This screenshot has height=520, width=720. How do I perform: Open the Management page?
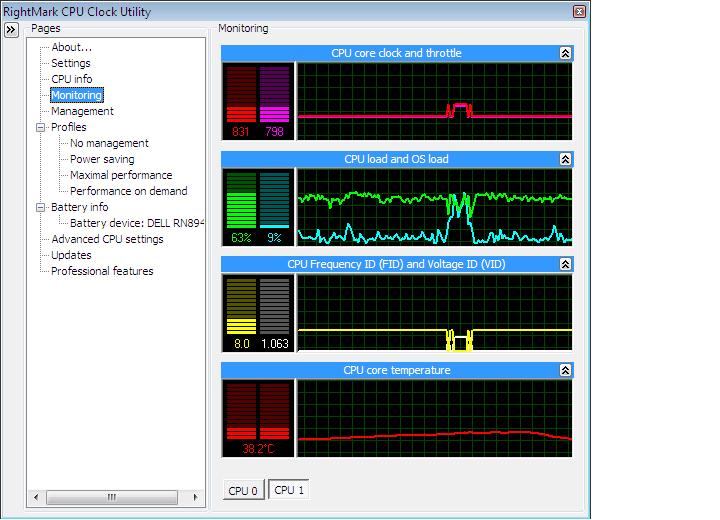pyautogui.click(x=82, y=111)
